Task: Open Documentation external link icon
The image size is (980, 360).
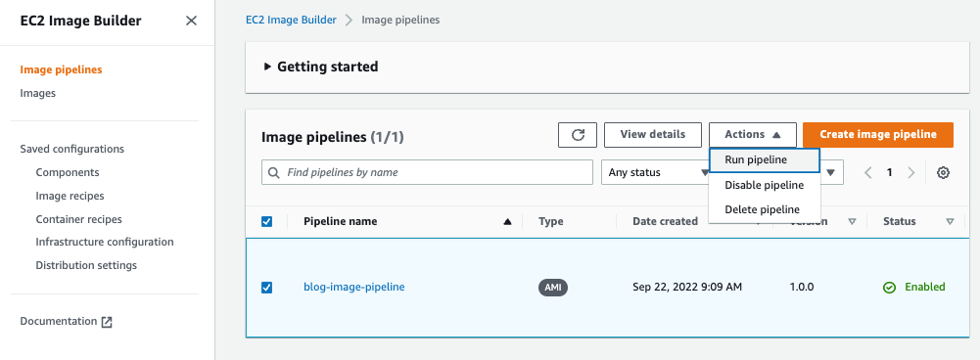Action: point(107,322)
